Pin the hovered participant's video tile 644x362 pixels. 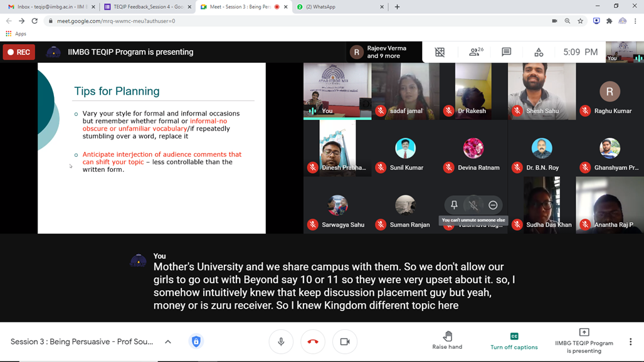click(x=454, y=205)
